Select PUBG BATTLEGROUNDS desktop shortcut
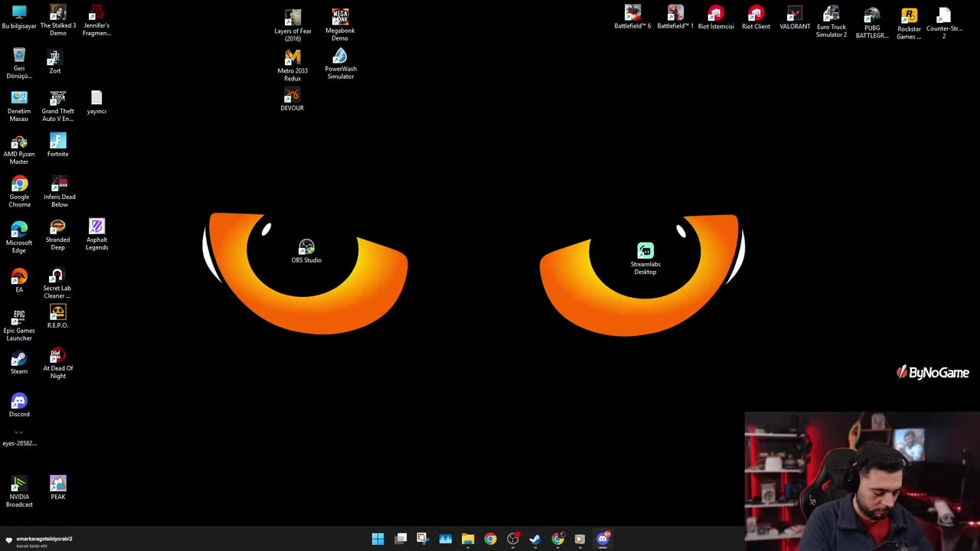 (x=871, y=24)
